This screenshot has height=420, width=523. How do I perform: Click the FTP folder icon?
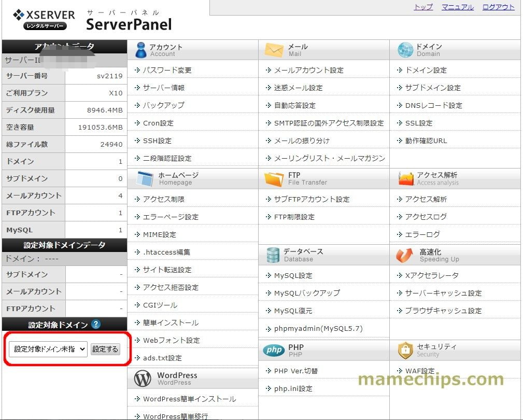coord(274,179)
